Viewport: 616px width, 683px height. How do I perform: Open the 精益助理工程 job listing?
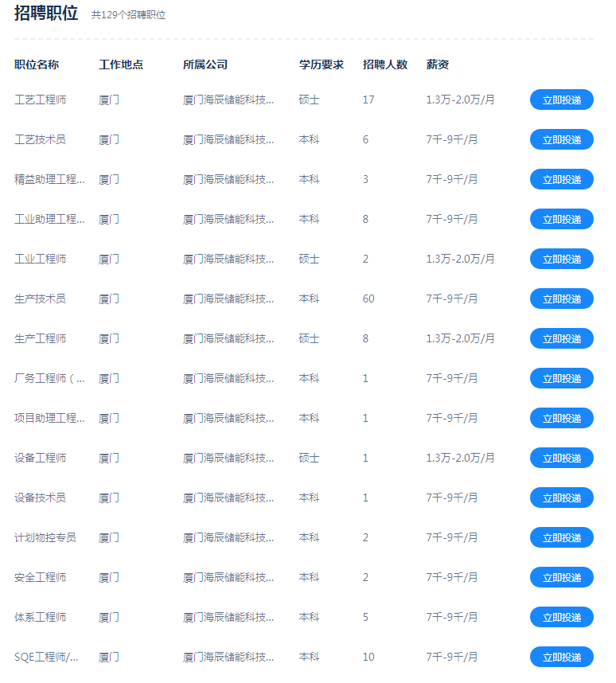[49, 179]
